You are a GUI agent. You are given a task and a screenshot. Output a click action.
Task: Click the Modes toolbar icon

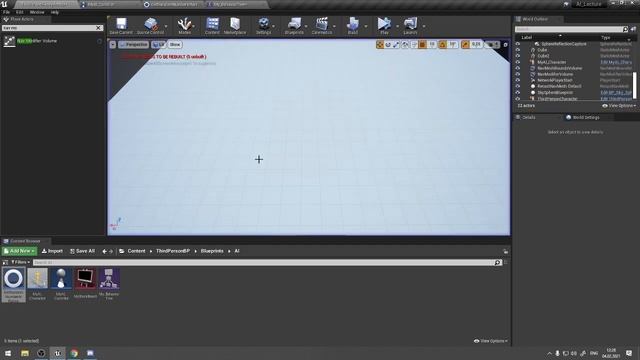click(x=184, y=26)
